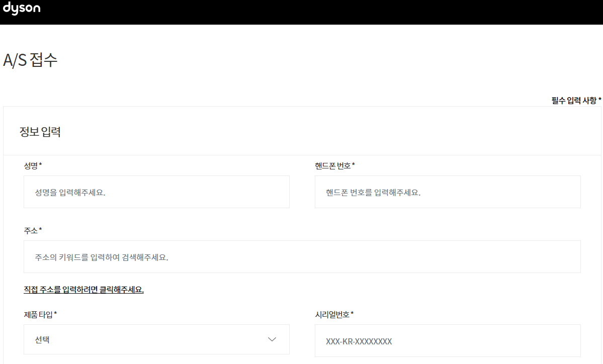The width and height of the screenshot is (603, 364).
Task: Click the required asterisk beside 주소
Action: pyautogui.click(x=41, y=230)
